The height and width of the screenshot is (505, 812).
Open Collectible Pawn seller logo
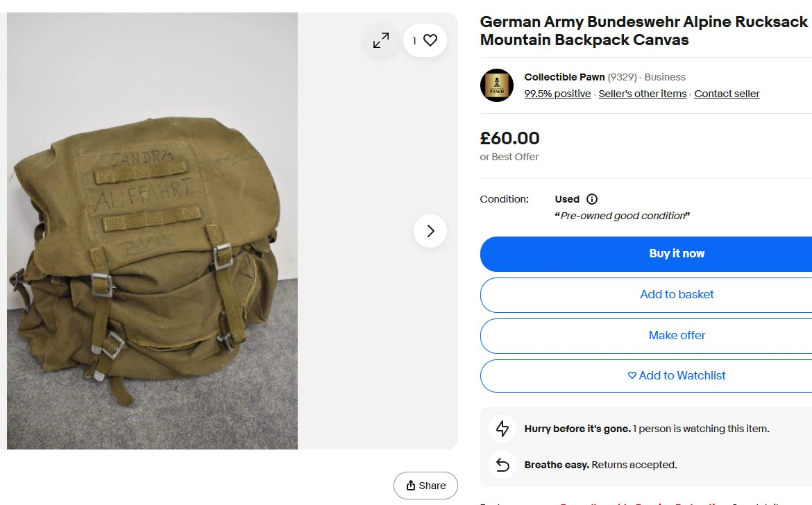click(x=496, y=85)
